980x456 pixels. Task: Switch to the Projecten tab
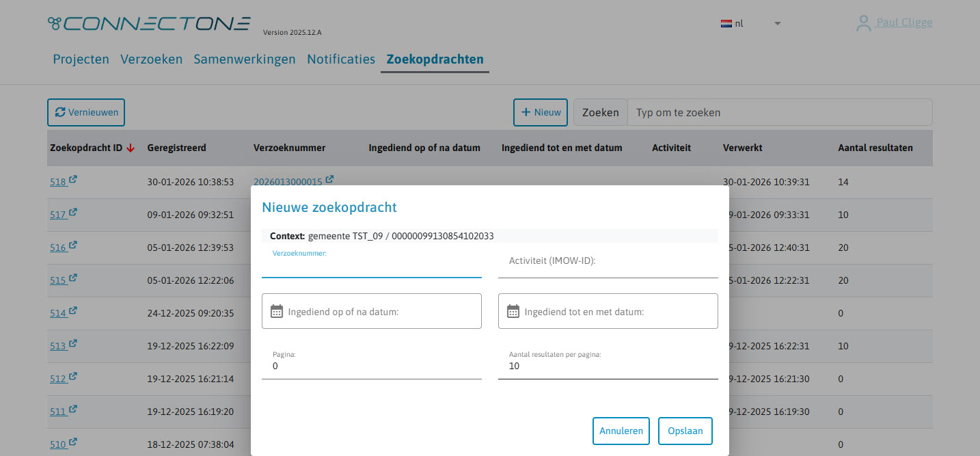[x=81, y=59]
